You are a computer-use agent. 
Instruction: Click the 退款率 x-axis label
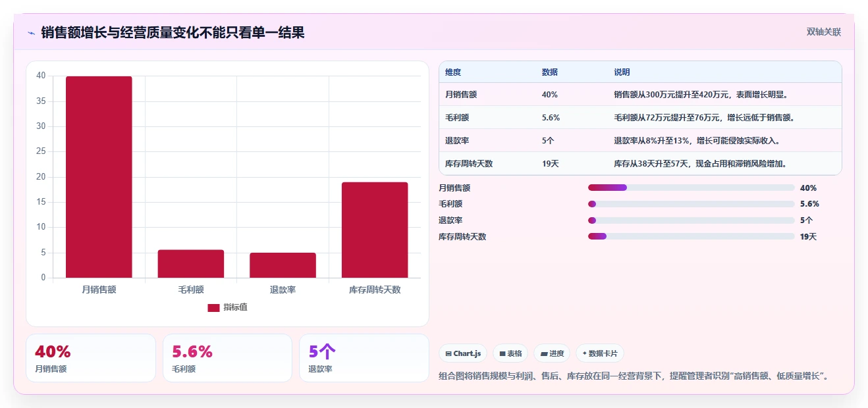click(283, 289)
